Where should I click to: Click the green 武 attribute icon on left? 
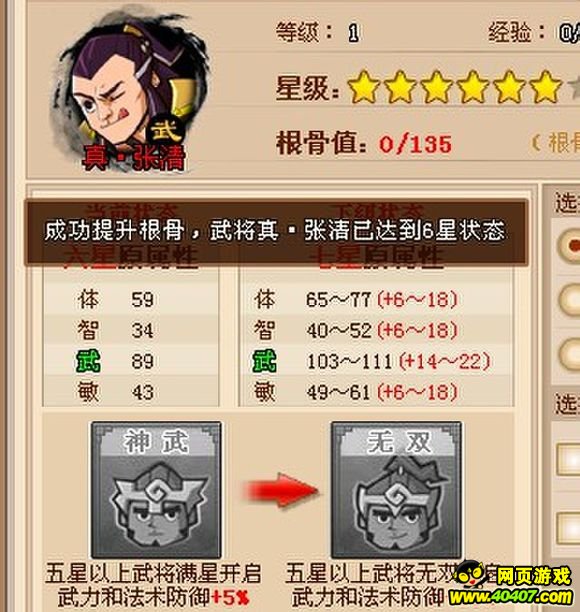click(x=88, y=361)
